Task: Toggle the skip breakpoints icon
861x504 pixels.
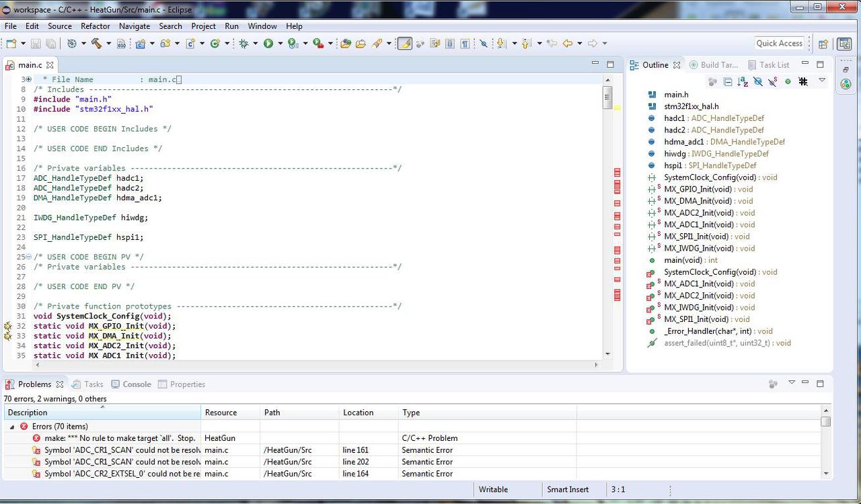Action: [483, 44]
